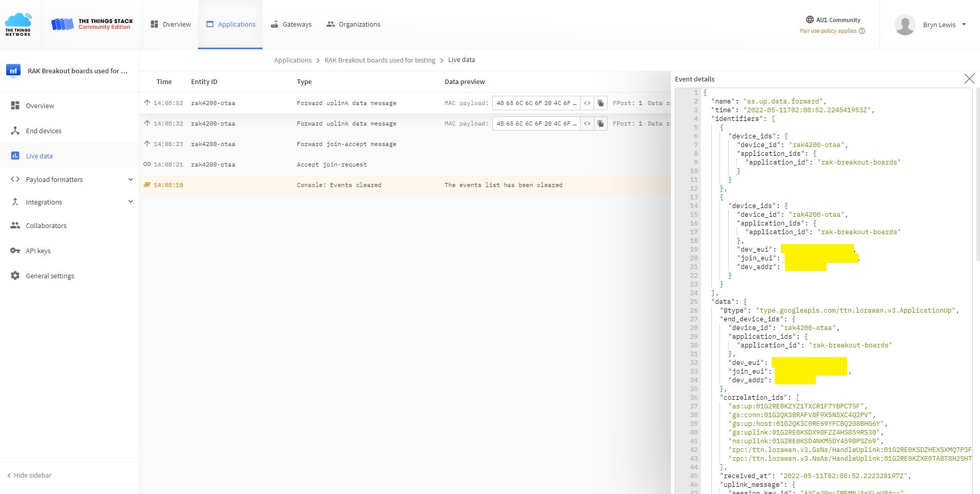
Task: Hide the sidebar
Action: point(30,476)
